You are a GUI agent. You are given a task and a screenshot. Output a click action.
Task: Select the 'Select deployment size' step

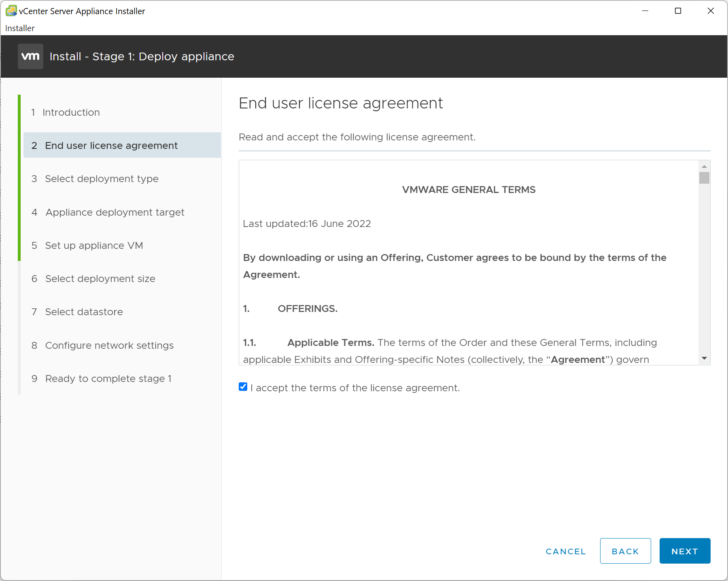100,278
